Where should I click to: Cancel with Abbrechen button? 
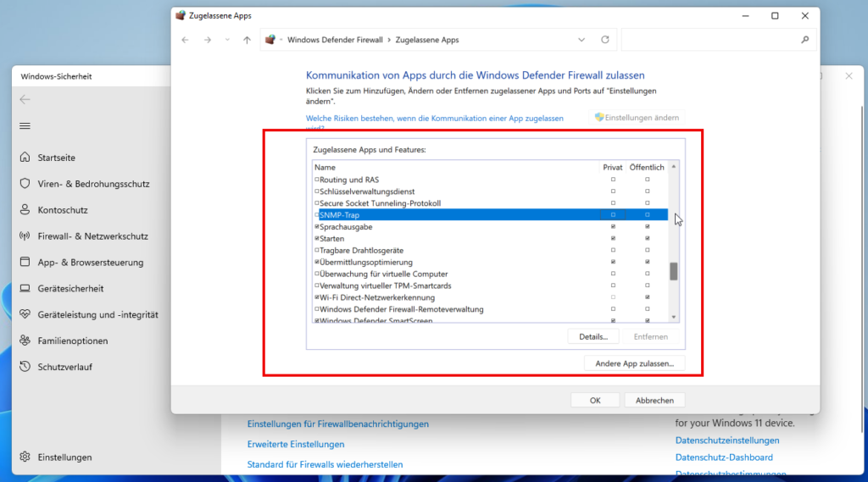[x=654, y=400]
